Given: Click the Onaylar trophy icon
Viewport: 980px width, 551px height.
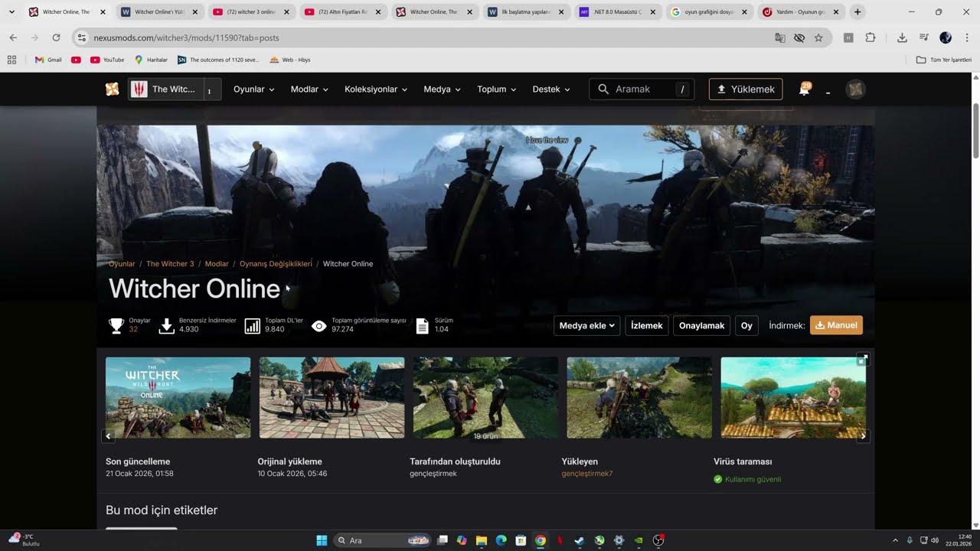Looking at the screenshot, I should click(116, 326).
